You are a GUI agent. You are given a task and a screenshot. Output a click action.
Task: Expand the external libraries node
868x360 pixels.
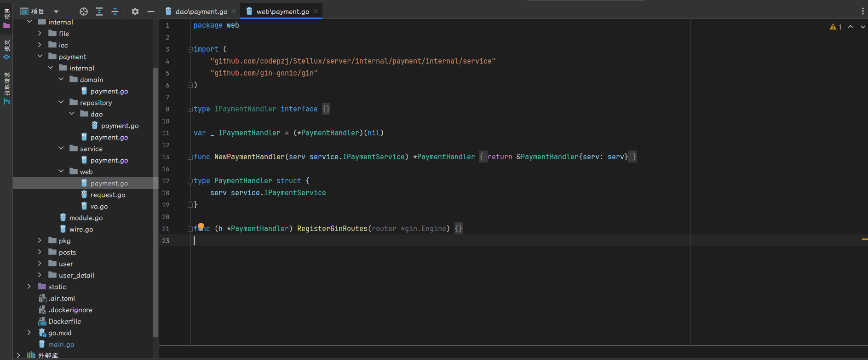[x=19, y=355]
